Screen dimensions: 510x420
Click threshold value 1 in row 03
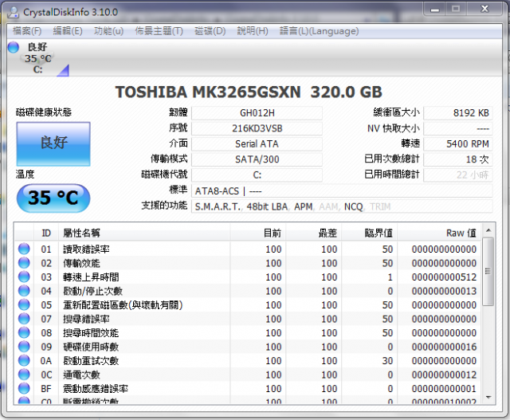(390, 277)
